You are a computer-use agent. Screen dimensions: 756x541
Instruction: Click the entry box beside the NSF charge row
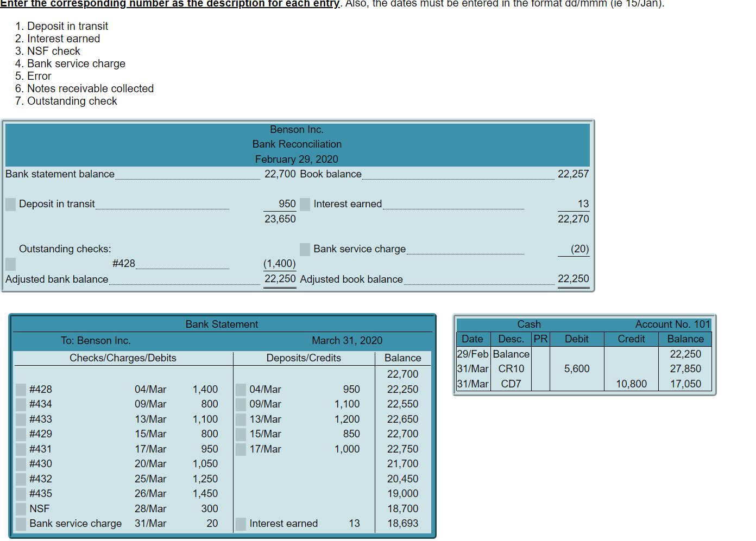[x=20, y=508]
